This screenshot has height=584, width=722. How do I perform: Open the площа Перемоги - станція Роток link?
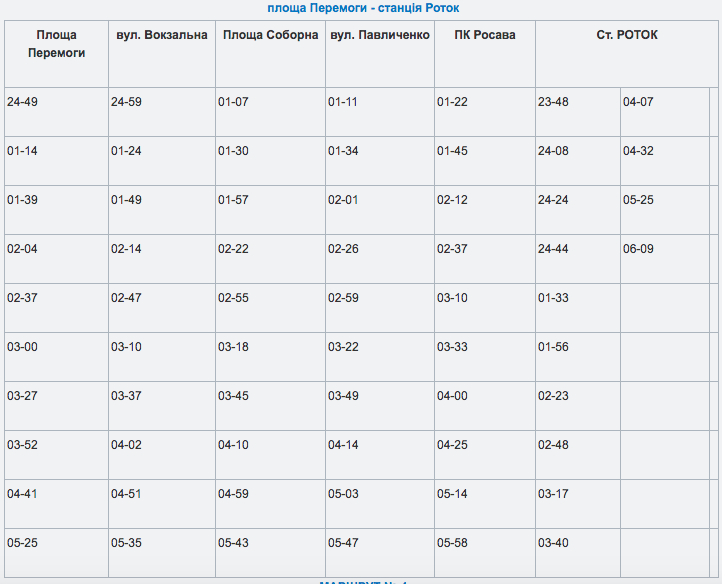click(x=363, y=8)
